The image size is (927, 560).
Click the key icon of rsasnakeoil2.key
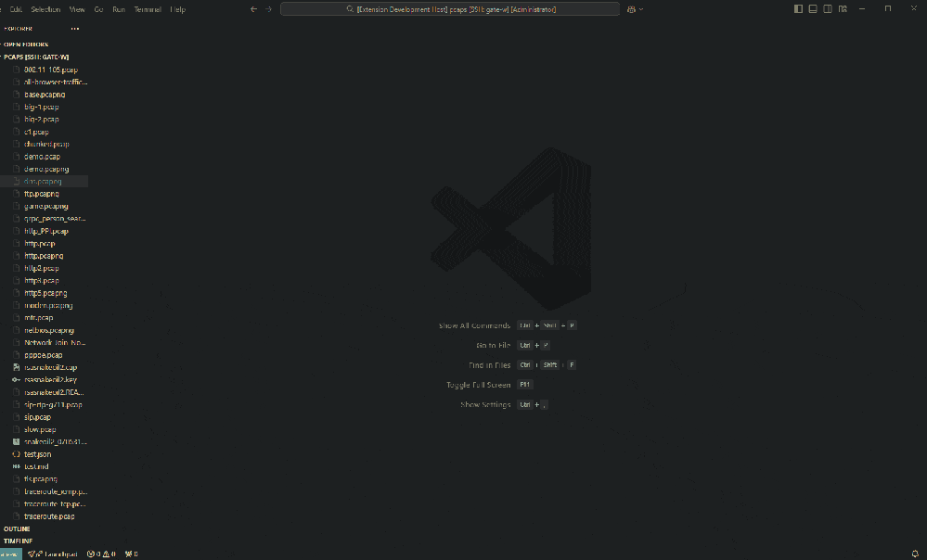(16, 380)
